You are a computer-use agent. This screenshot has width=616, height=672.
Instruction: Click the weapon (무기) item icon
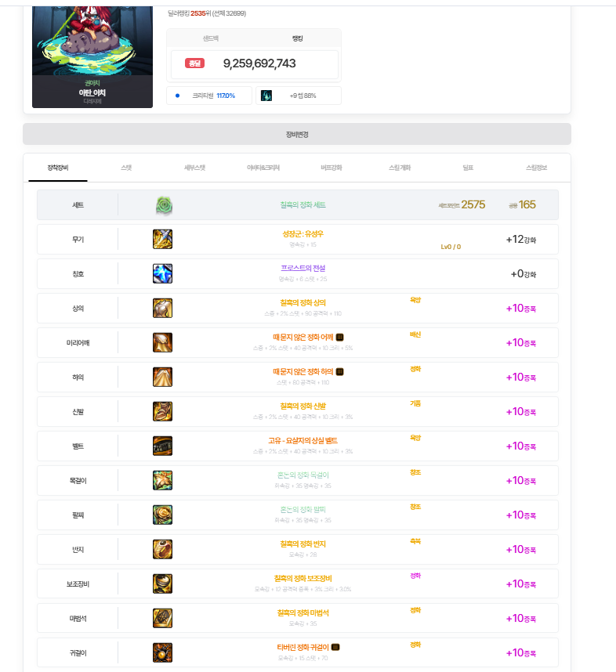162,240
